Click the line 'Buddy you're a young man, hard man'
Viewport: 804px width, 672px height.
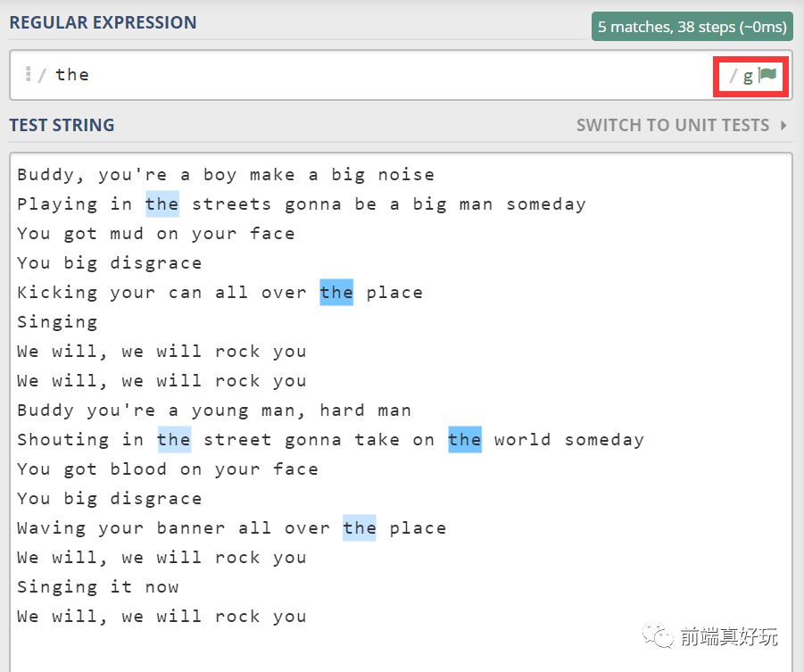pyautogui.click(x=214, y=411)
